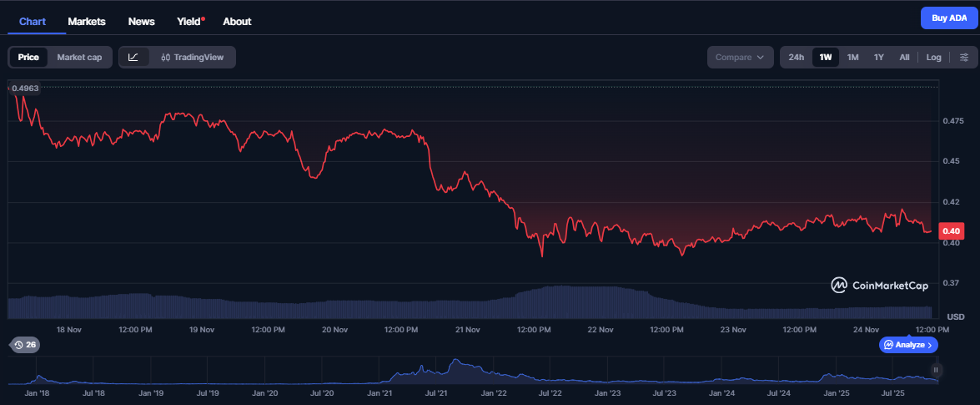Open the Yield tab

tap(189, 21)
